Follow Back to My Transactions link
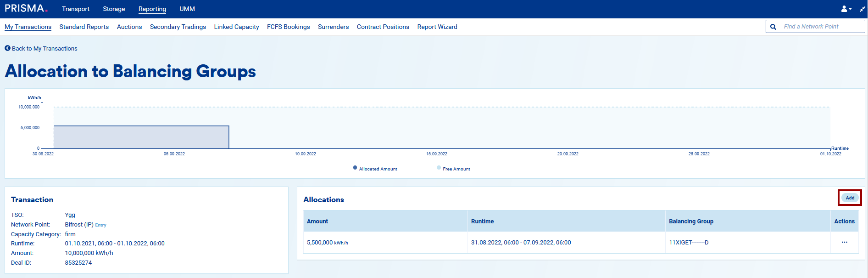Image resolution: width=868 pixels, height=278 pixels. click(45, 48)
